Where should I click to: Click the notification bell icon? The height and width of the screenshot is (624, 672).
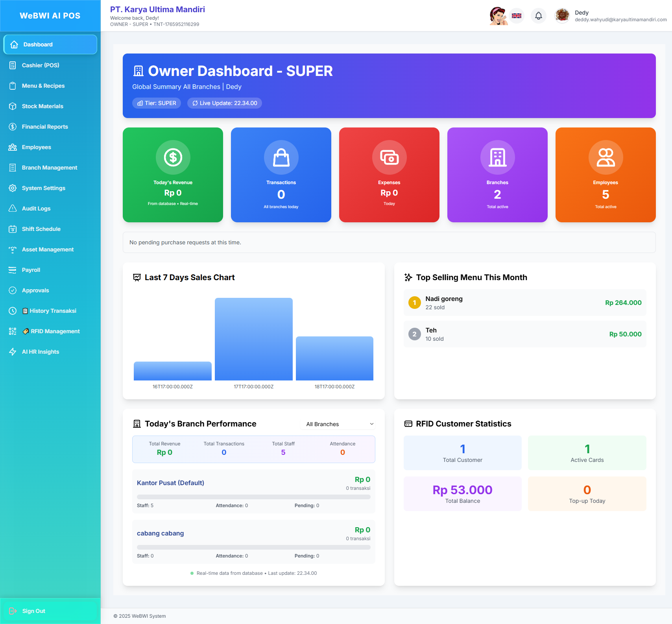(538, 16)
